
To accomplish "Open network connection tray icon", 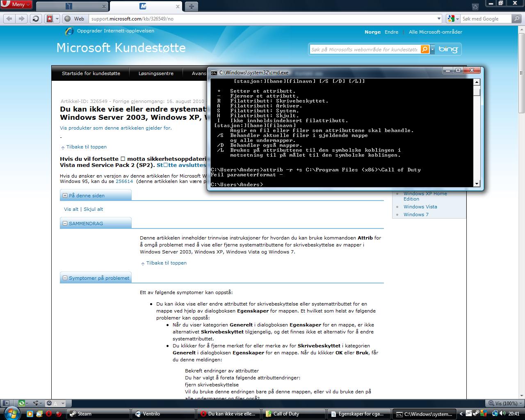I will click(495, 414).
